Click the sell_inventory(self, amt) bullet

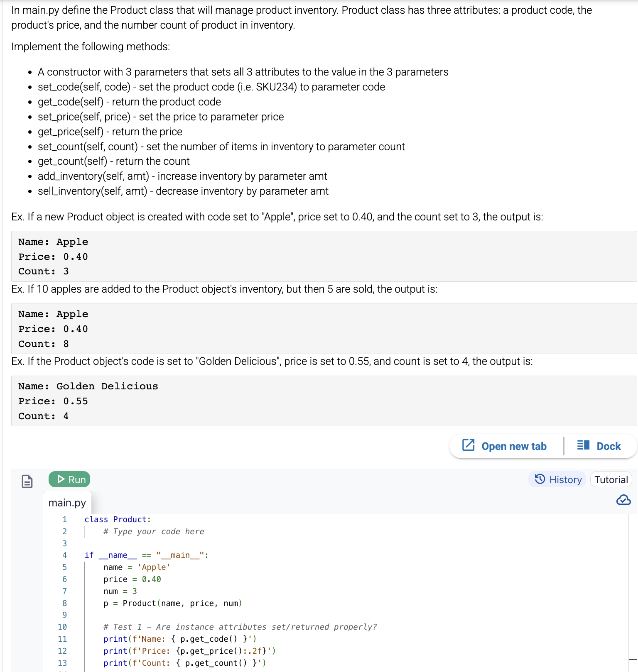183,191
